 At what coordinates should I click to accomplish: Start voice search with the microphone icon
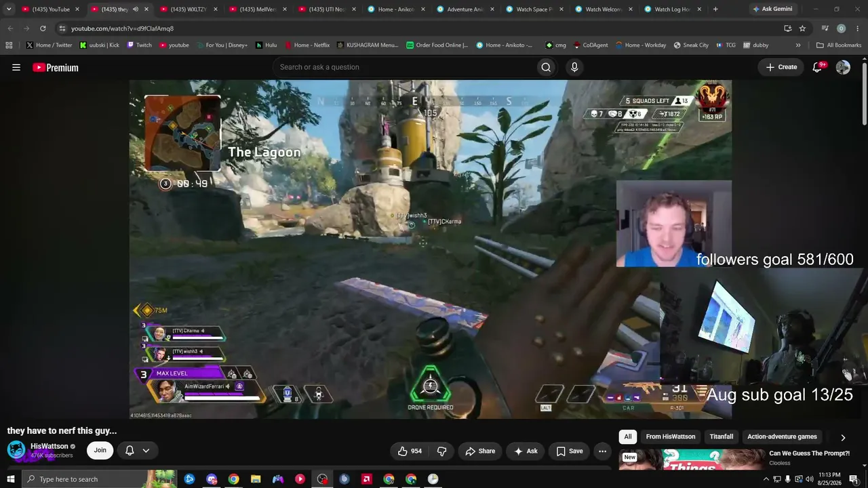coord(574,67)
